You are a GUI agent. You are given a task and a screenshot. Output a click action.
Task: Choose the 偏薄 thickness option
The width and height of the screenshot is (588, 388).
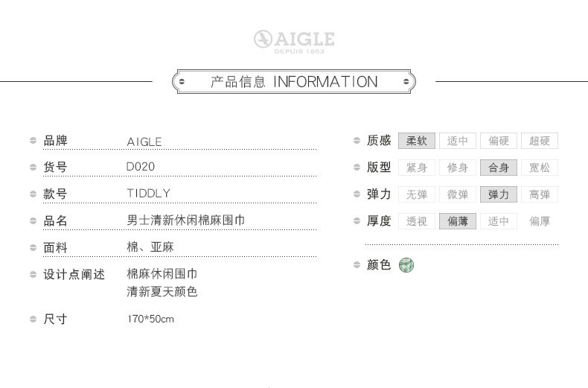pos(458,221)
